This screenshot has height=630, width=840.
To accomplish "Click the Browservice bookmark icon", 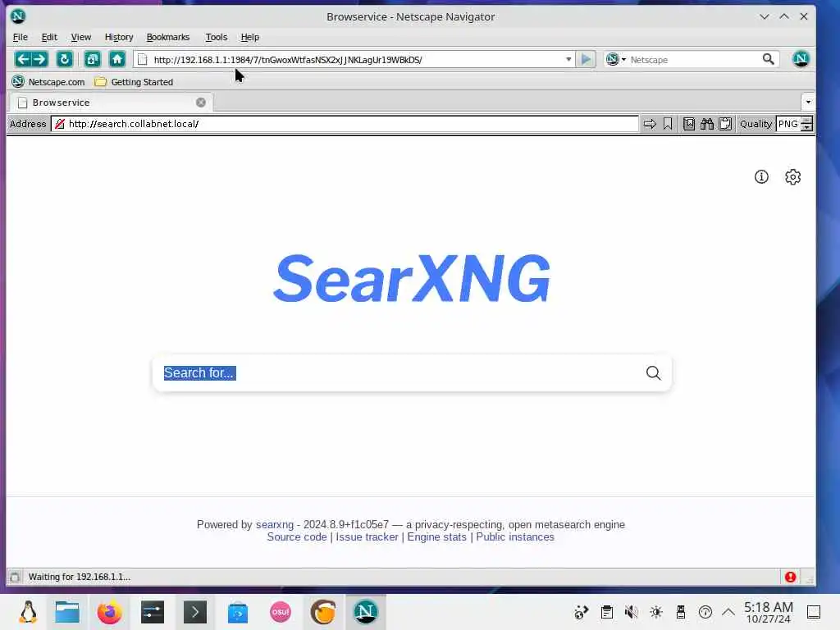I will pyautogui.click(x=668, y=124).
